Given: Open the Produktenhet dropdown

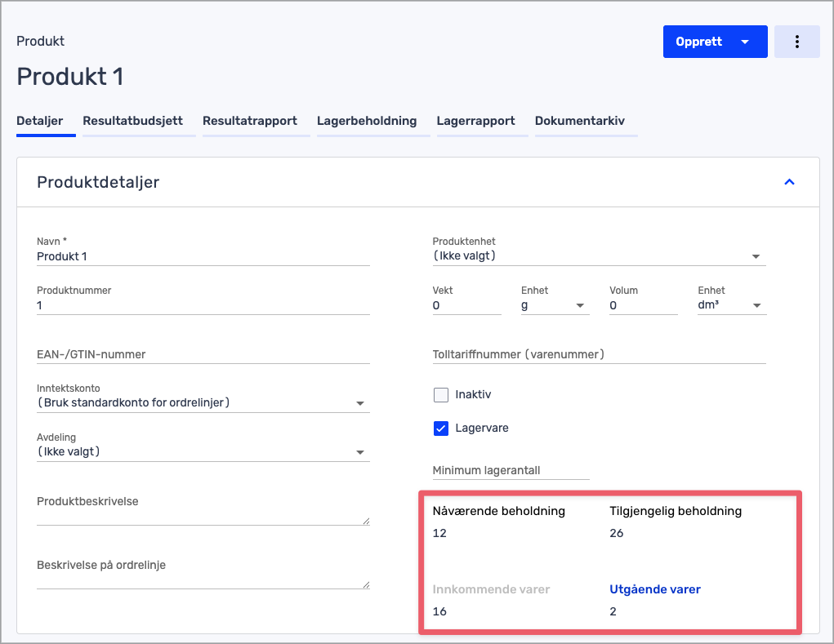Looking at the screenshot, I should click(598, 256).
